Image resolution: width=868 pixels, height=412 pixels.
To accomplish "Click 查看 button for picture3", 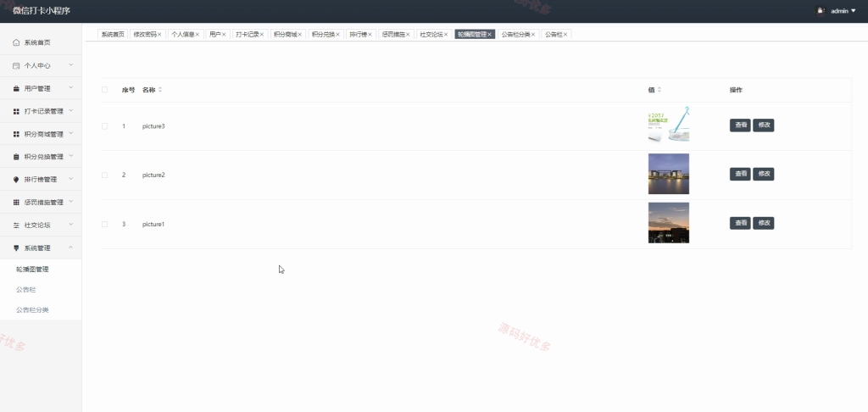I will (740, 125).
